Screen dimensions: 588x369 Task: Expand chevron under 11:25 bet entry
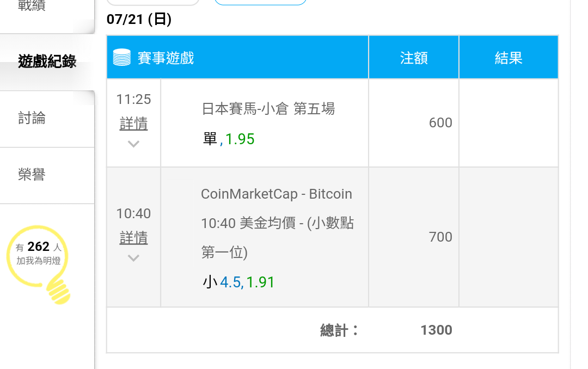pos(133,144)
